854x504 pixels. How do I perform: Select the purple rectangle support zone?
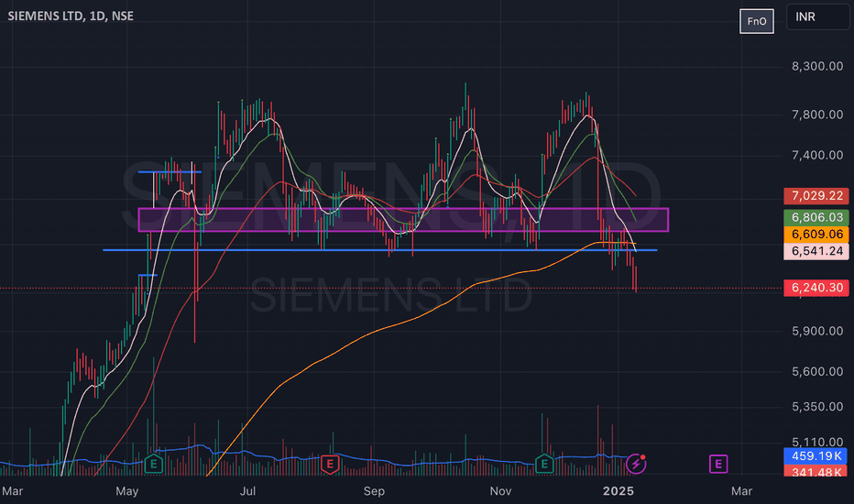click(x=403, y=220)
